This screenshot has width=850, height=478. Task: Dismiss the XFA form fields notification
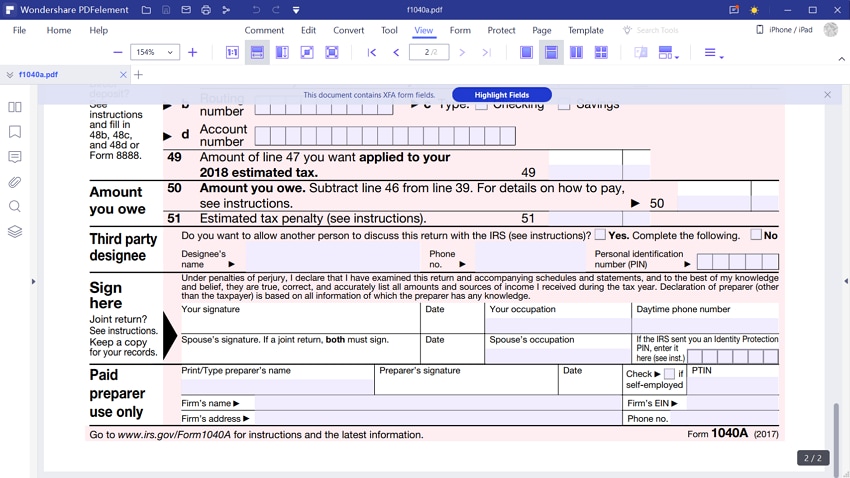(x=827, y=95)
